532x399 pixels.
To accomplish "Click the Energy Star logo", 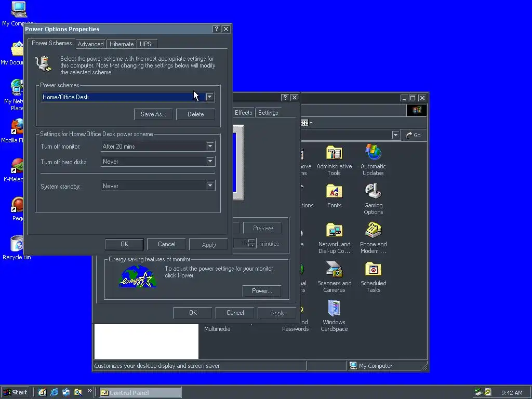I will [137, 276].
